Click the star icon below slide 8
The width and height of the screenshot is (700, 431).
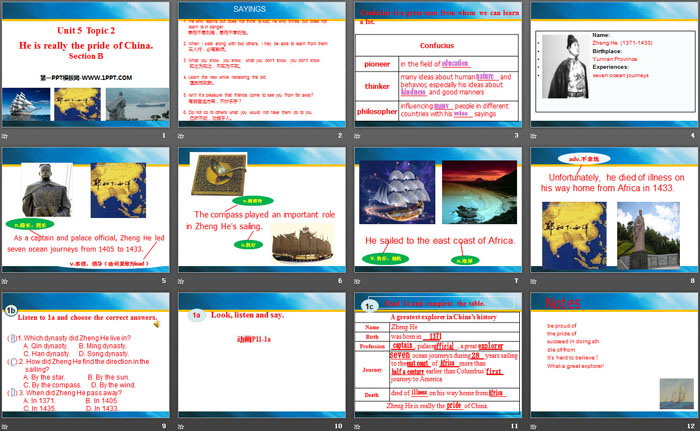[535, 281]
